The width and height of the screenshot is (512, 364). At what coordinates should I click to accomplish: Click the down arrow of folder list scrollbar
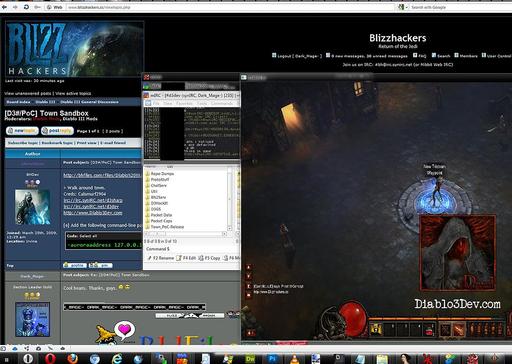229,228
